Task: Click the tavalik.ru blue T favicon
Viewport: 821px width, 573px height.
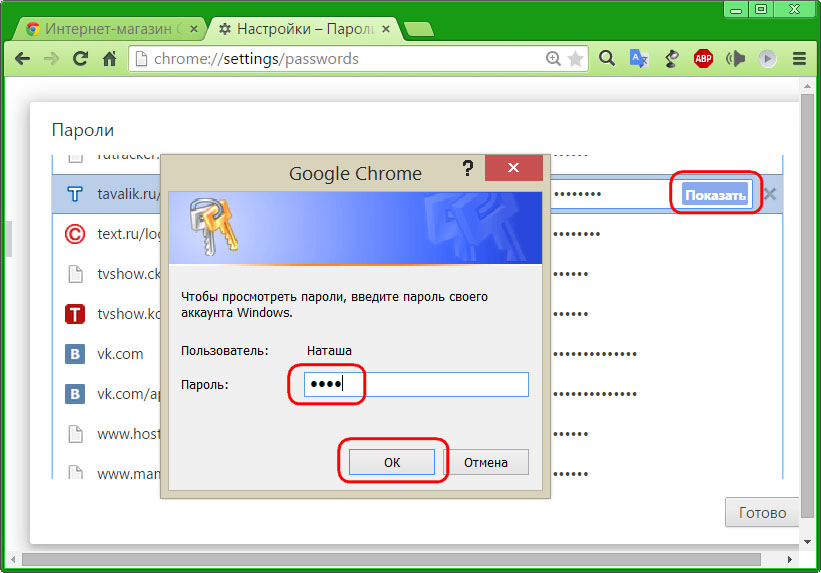Action: coord(75,194)
